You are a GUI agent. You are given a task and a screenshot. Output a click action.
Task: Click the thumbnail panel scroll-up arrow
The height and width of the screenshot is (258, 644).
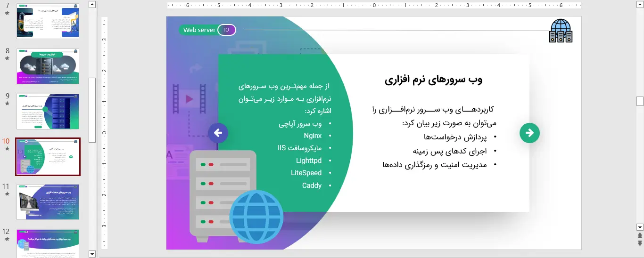(92, 4)
